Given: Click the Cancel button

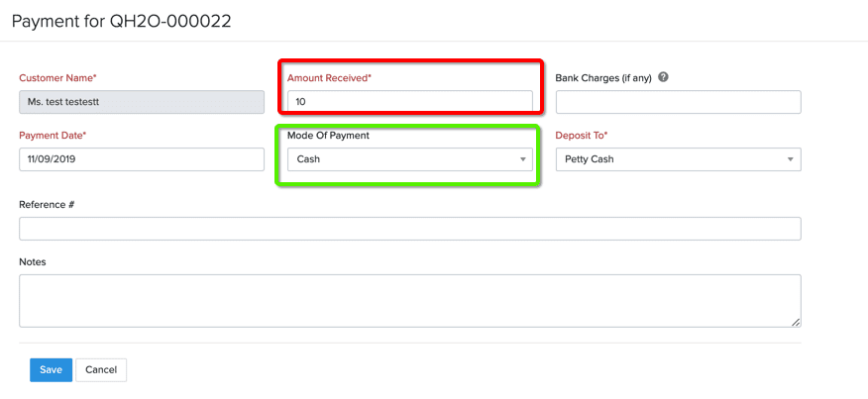Looking at the screenshot, I should pyautogui.click(x=101, y=369).
